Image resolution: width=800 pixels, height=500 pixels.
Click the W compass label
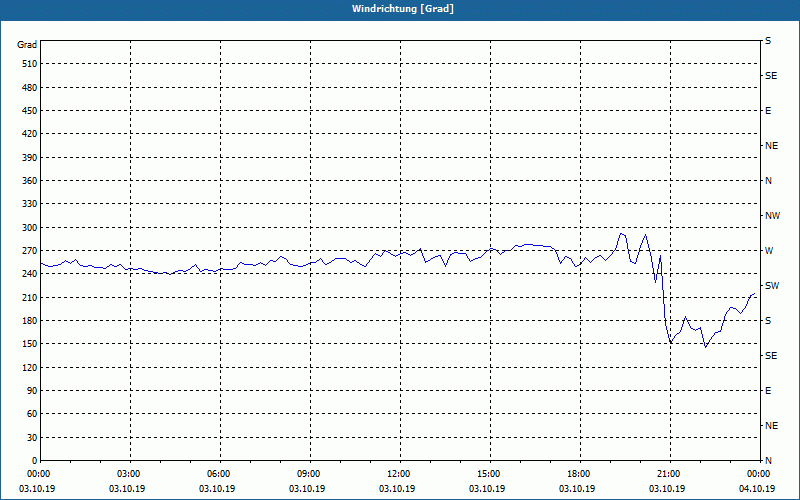pos(769,251)
